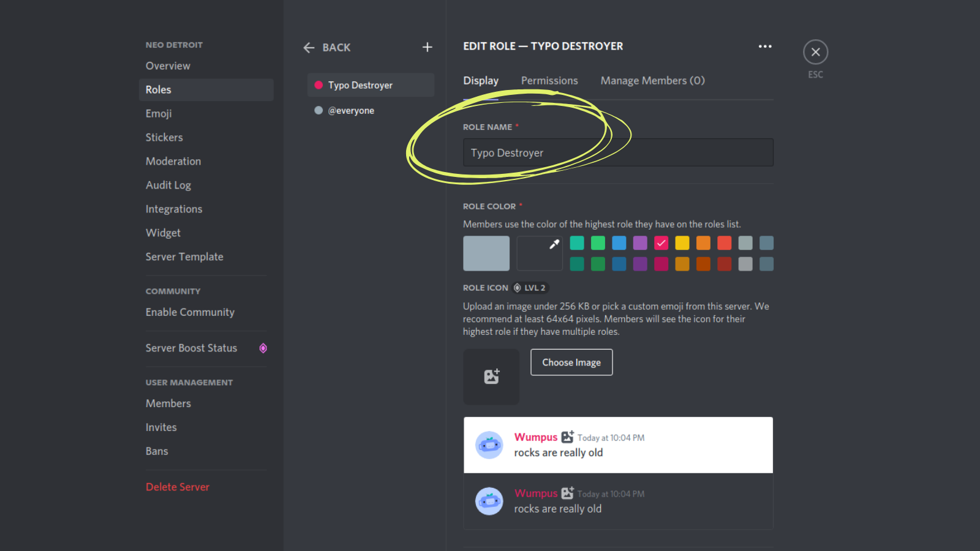Switch to the Permissions tab
The image size is (980, 551).
pyautogui.click(x=549, y=80)
